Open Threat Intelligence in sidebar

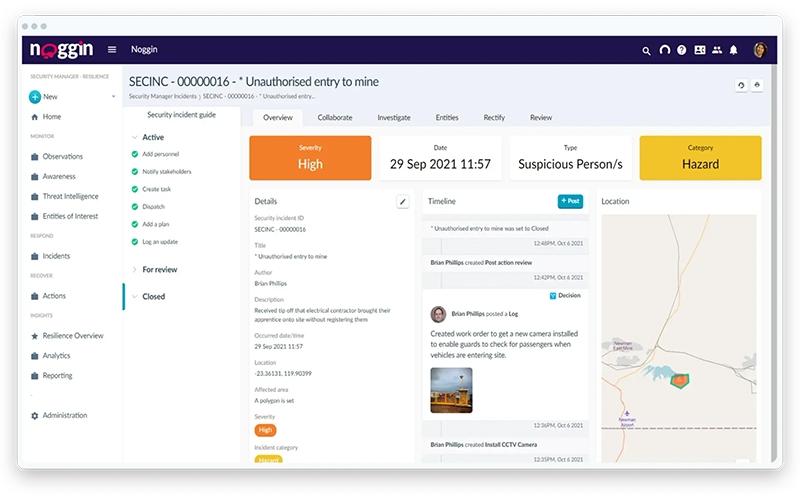[x=70, y=196]
